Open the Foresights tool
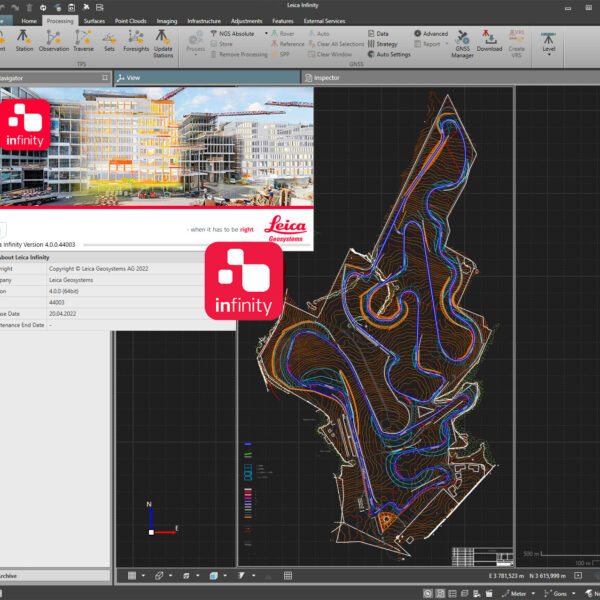The width and height of the screenshot is (600, 600). pyautogui.click(x=136, y=41)
